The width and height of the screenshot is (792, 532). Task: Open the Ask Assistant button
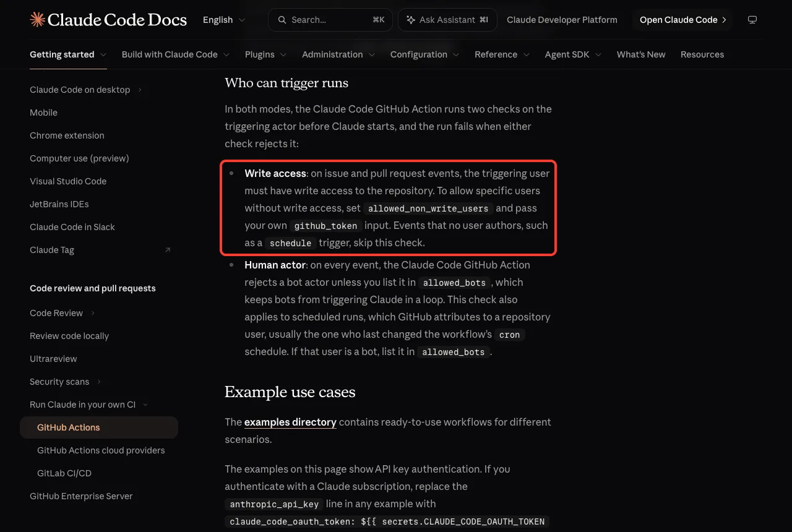point(448,20)
